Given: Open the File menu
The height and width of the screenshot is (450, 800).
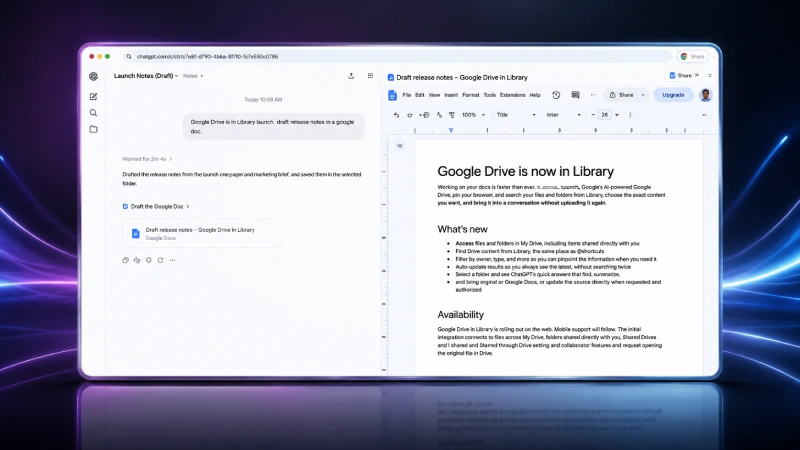Looking at the screenshot, I should 407,95.
